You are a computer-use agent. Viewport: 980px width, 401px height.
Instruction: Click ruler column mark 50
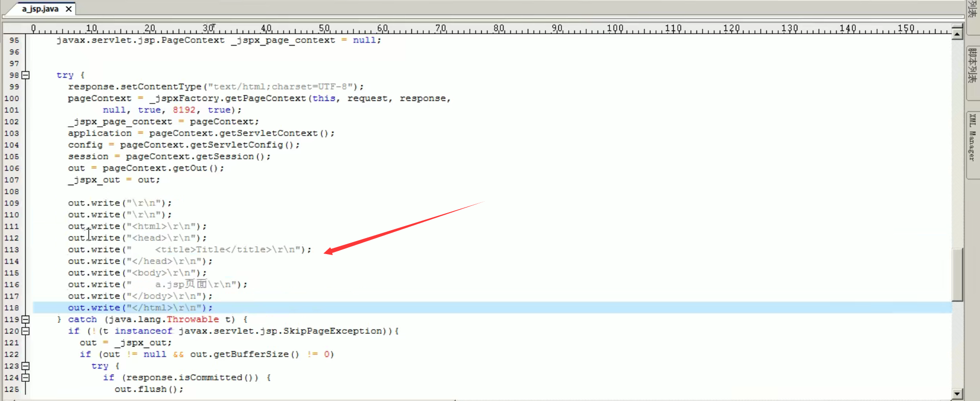tap(324, 28)
